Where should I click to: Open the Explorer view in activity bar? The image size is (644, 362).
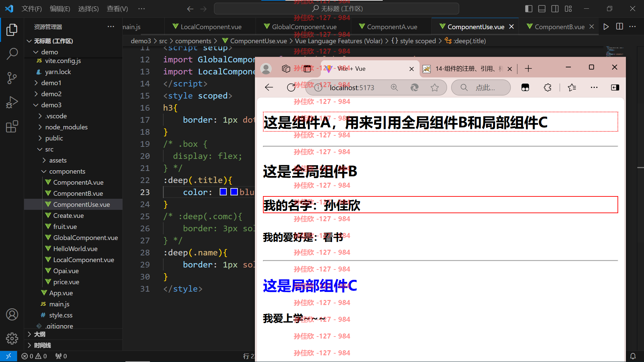12,29
